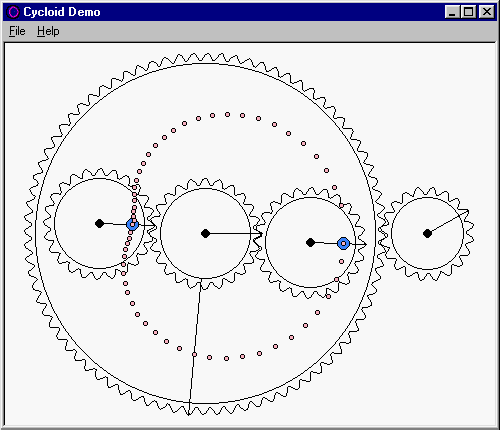Open the File menu
Image resolution: width=500 pixels, height=430 pixels.
17,31
